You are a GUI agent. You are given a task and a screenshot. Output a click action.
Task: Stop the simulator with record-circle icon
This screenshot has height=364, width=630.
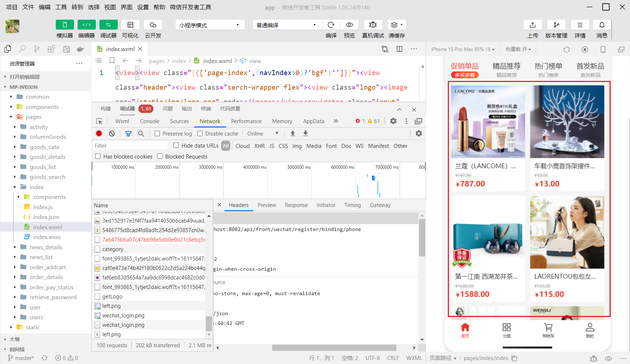point(585,49)
